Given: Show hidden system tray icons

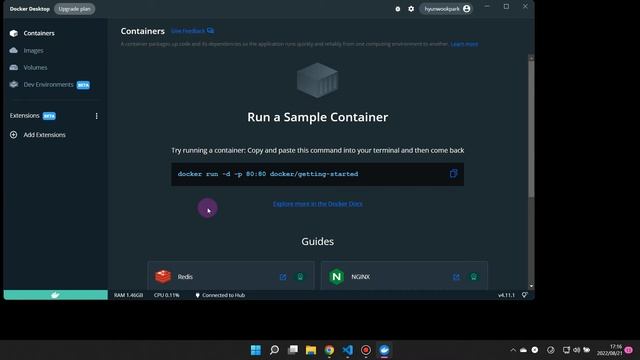Looking at the screenshot, I should click(x=513, y=350).
